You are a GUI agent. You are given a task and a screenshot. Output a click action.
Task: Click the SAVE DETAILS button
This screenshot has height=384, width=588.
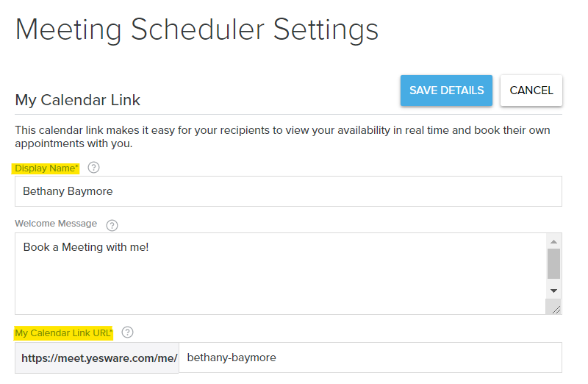pos(446,90)
